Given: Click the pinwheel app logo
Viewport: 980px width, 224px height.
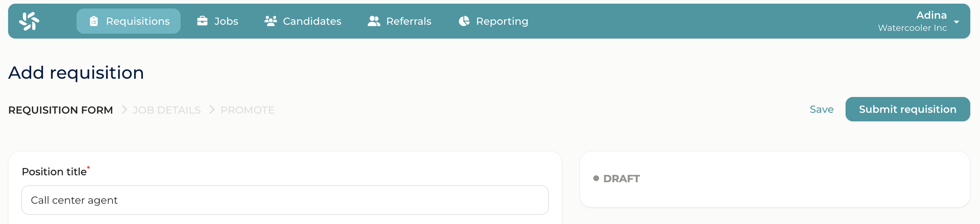Looking at the screenshot, I should tap(29, 21).
